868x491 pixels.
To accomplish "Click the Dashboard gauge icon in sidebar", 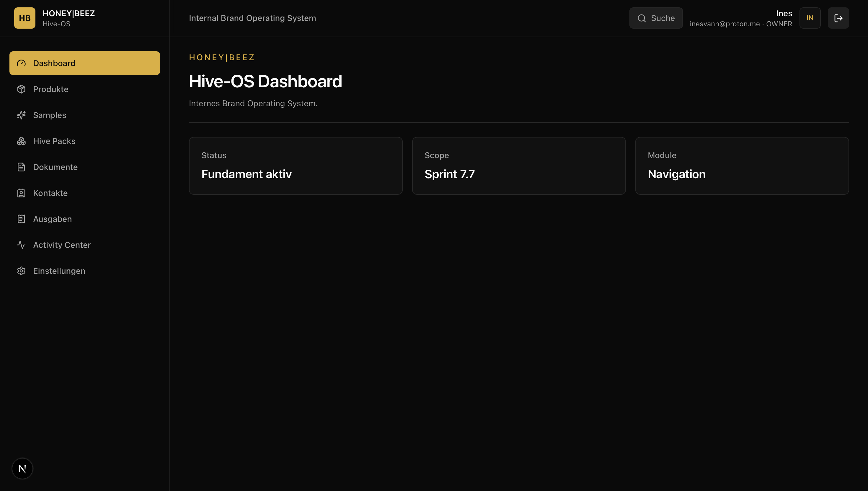I will pos(21,63).
